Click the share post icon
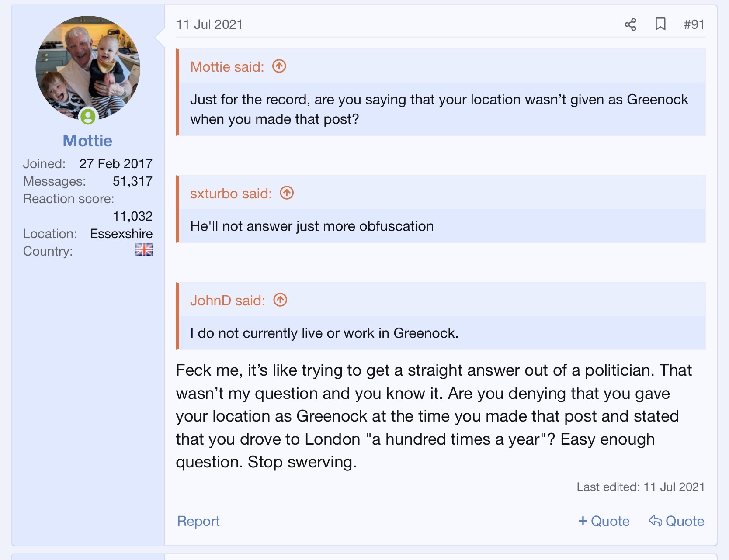 [x=630, y=24]
